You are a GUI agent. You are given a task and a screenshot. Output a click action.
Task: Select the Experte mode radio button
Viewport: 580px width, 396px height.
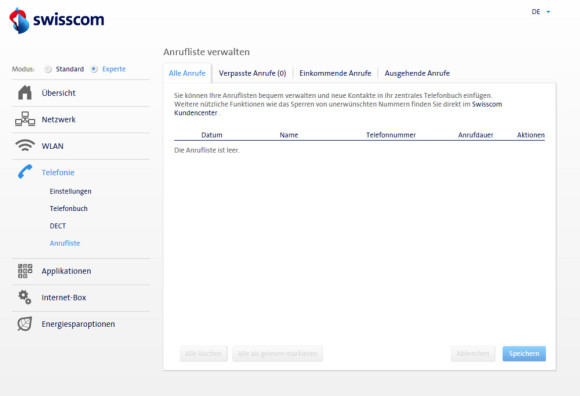point(94,69)
